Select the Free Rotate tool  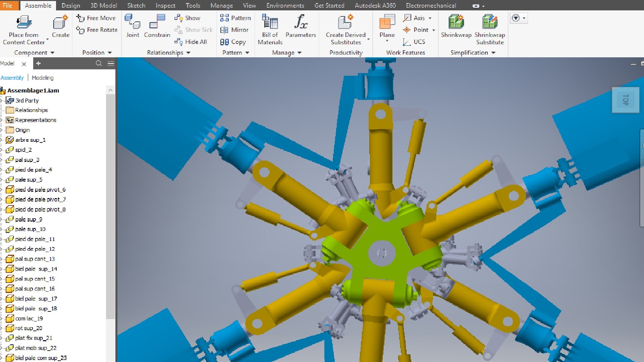pyautogui.click(x=97, y=30)
